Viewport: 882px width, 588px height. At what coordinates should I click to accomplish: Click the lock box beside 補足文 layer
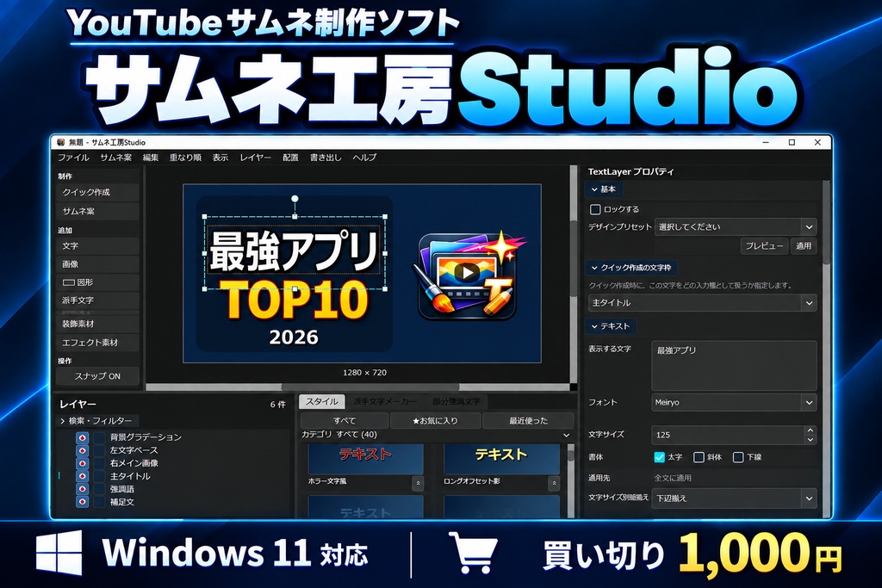point(100,502)
